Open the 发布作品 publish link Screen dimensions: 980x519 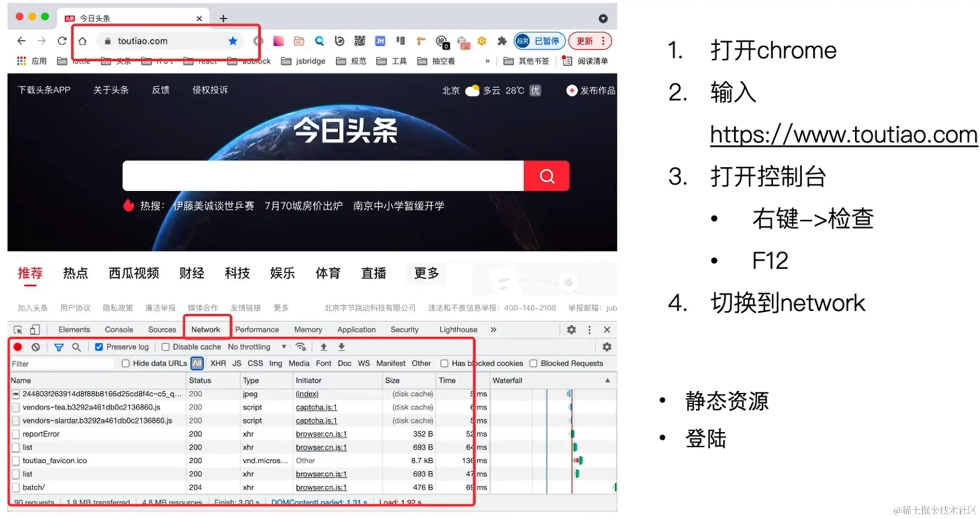click(x=591, y=90)
